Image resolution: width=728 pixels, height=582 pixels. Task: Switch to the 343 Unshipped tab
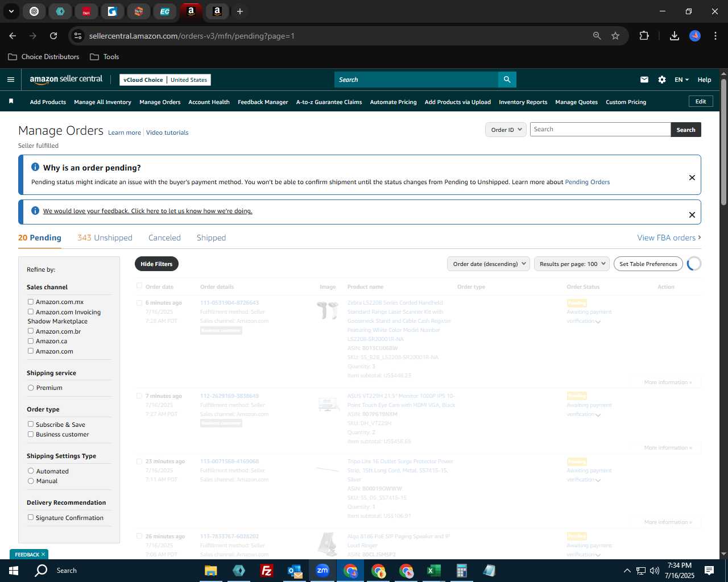105,238
